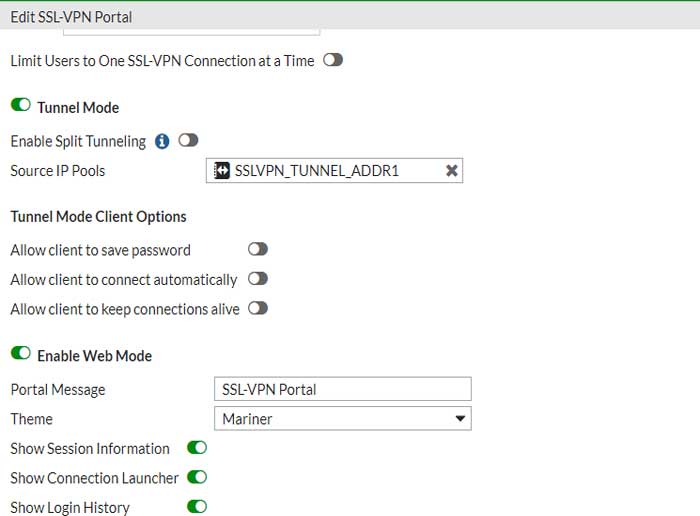
Task: Click the Source IP Pools label
Action: click(x=58, y=171)
